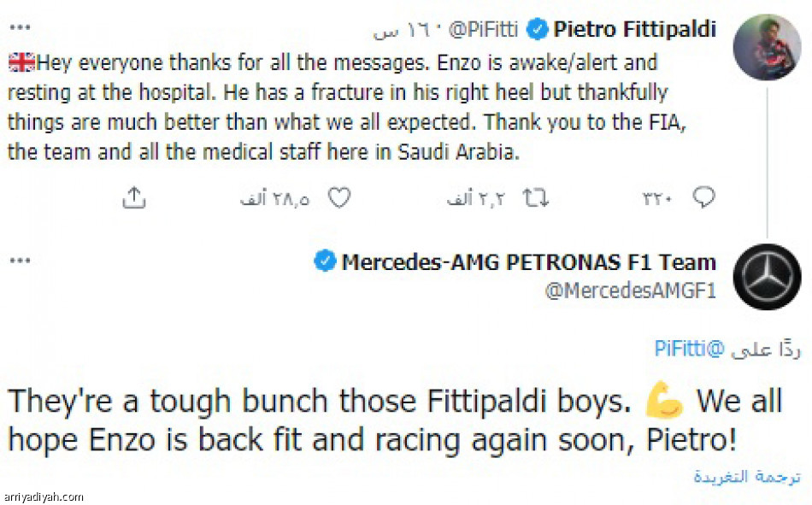Click the translate tweet link

(747, 476)
